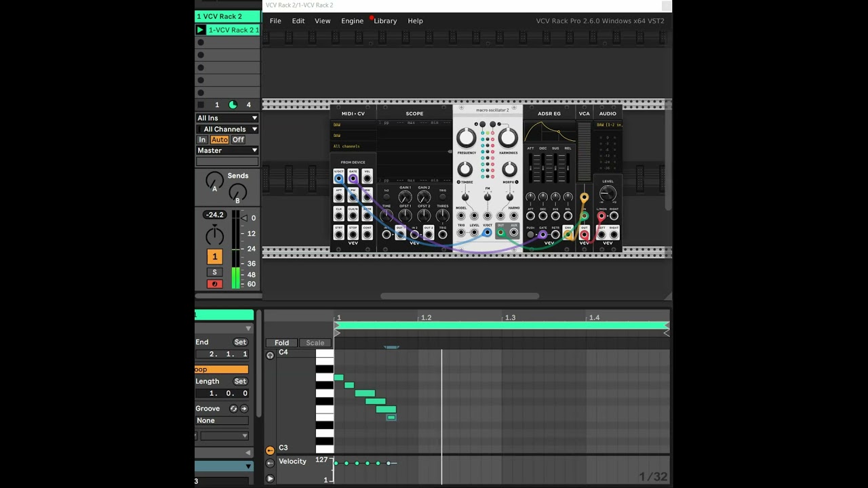
Task: Click the TIME knob on Scope
Action: click(387, 216)
